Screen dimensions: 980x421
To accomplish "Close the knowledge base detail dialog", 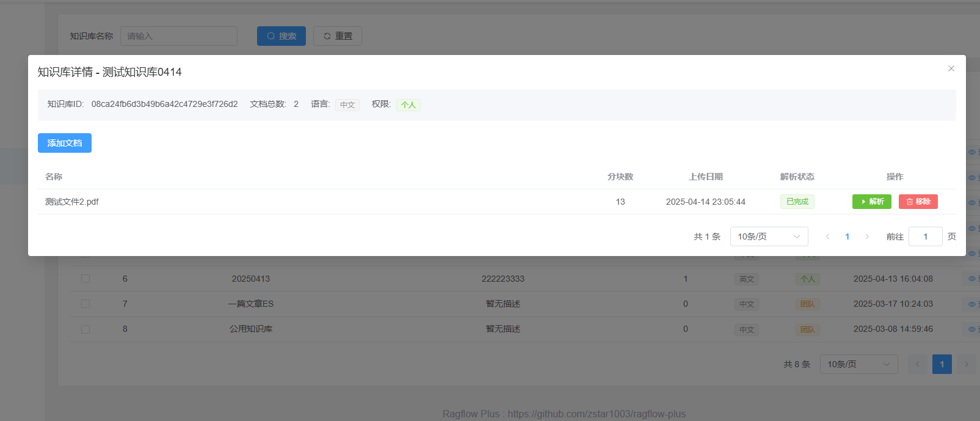I will [951, 68].
